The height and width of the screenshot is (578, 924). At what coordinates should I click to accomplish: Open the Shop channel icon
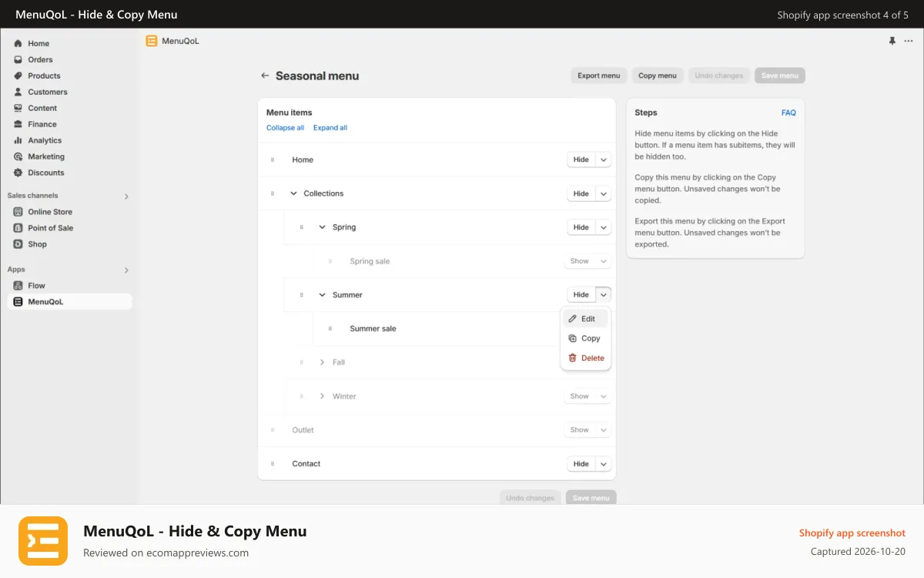click(18, 244)
